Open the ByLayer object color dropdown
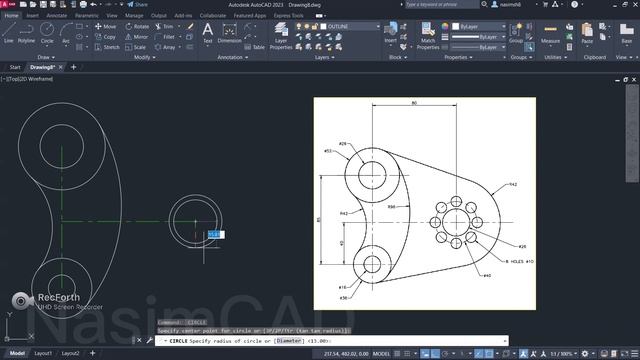 click(x=504, y=26)
